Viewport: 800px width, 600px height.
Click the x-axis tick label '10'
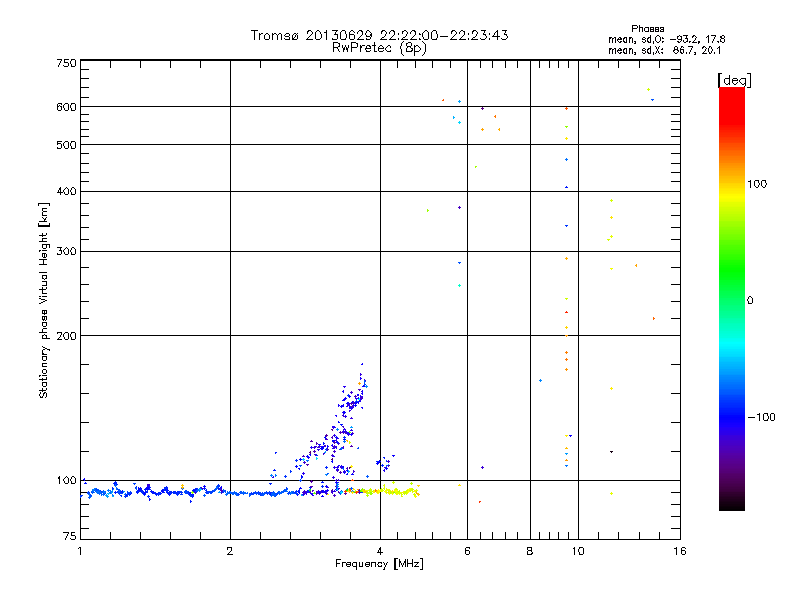tap(578, 551)
